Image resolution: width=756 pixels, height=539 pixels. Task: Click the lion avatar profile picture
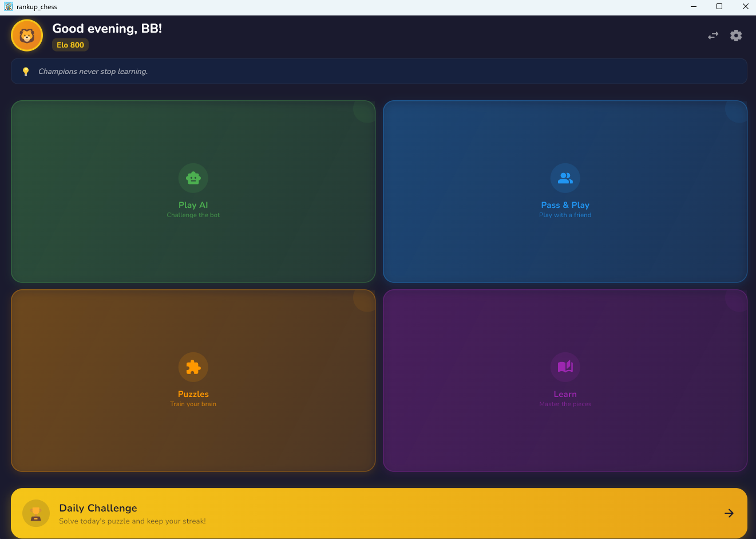pos(27,36)
